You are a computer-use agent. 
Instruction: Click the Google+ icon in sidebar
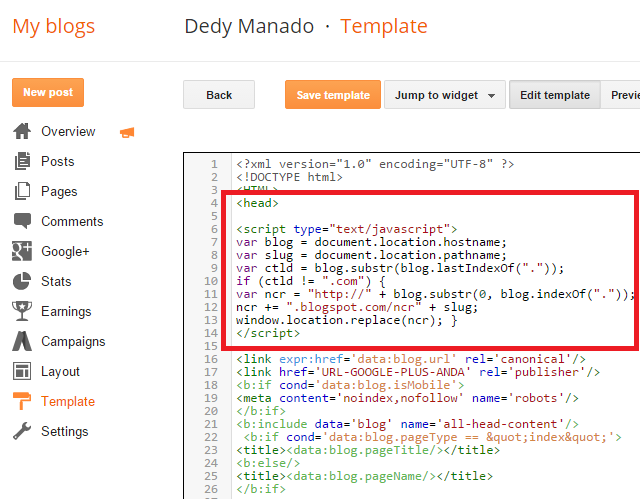22,251
